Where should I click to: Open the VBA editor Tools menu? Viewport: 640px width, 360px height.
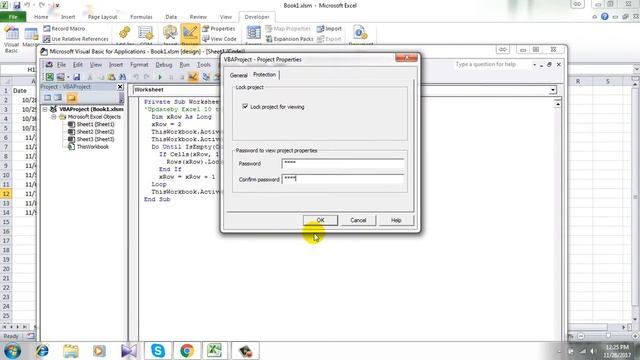[x=204, y=64]
